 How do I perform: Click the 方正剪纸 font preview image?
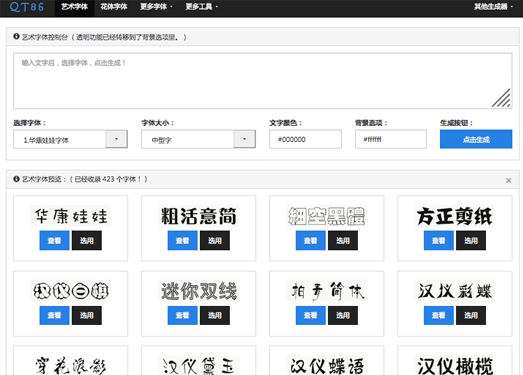455,216
